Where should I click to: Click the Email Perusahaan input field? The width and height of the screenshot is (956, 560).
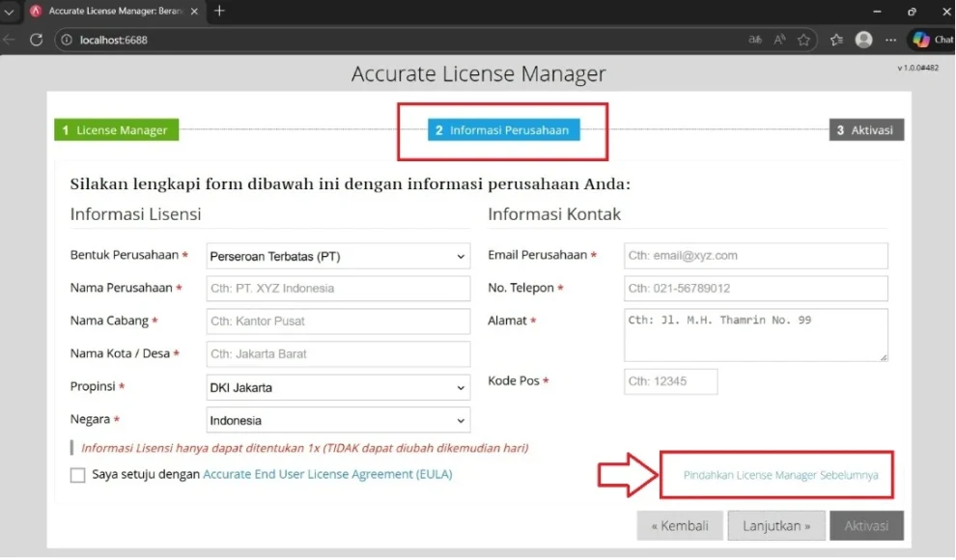point(755,255)
